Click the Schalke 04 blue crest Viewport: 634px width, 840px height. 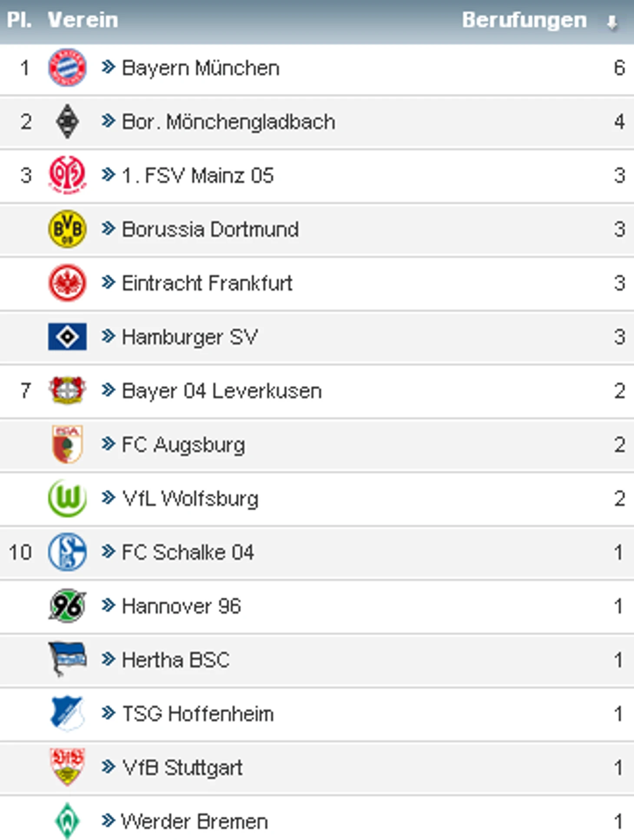click(x=67, y=552)
